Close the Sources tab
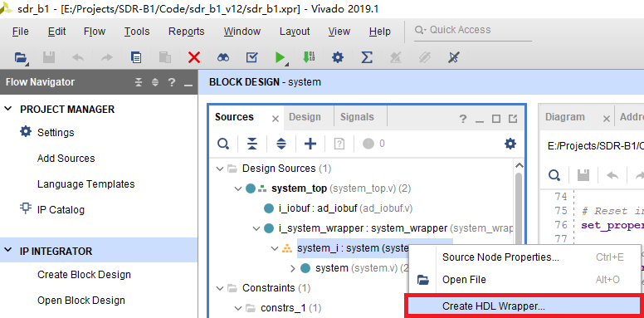 tap(276, 120)
